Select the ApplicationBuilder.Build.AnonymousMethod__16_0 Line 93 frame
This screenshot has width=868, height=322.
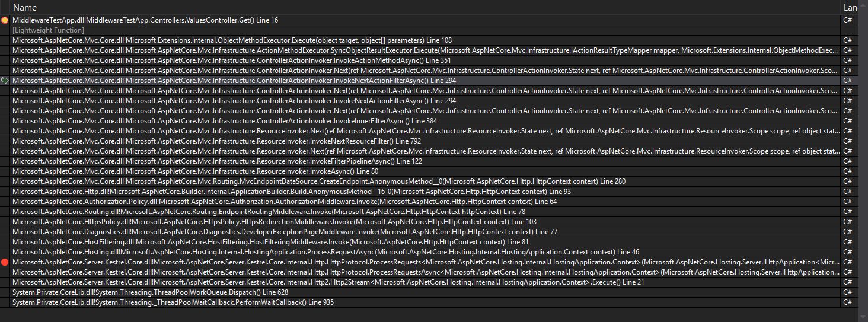click(x=292, y=192)
